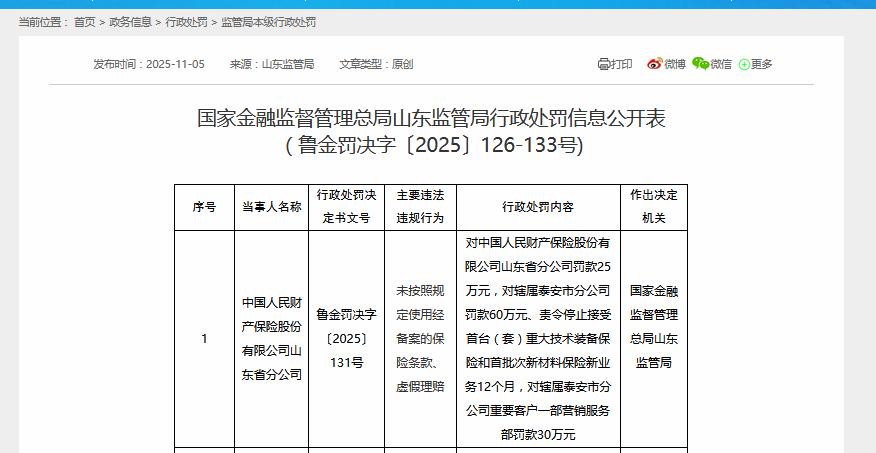This screenshot has width=876, height=453.
Task: Click the 当事人名称 column header
Action: click(x=271, y=207)
